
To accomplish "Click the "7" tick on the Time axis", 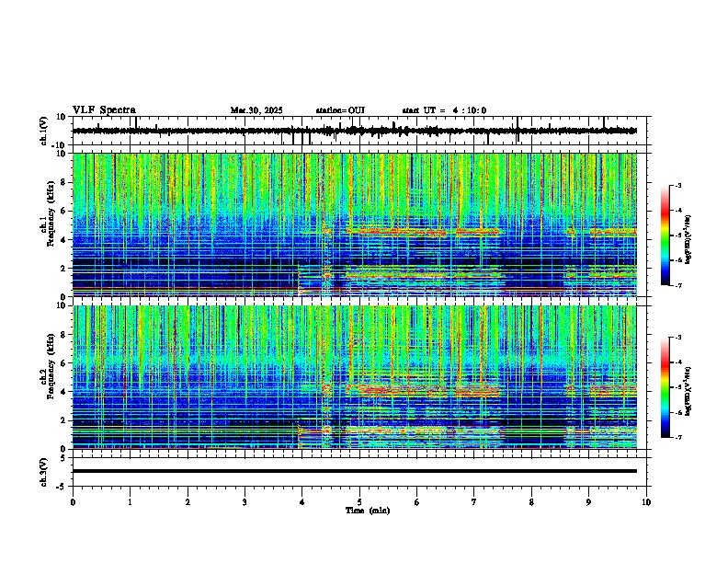I will (x=474, y=502).
